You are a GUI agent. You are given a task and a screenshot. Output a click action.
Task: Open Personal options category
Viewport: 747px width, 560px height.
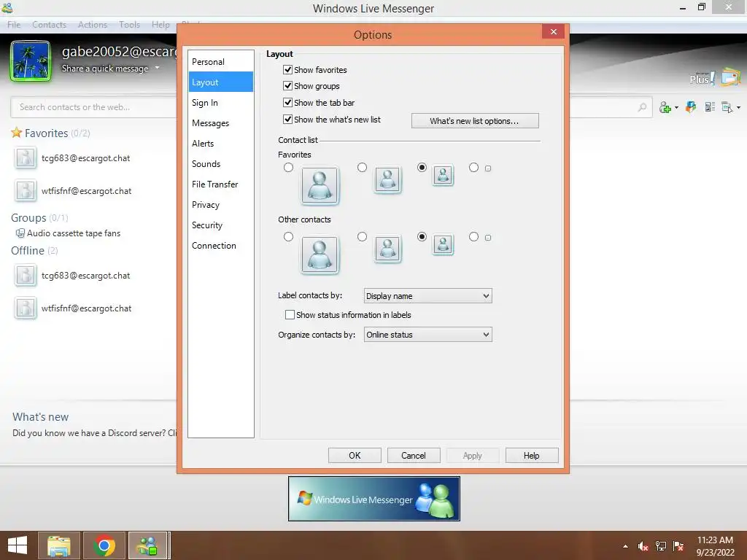click(x=220, y=62)
